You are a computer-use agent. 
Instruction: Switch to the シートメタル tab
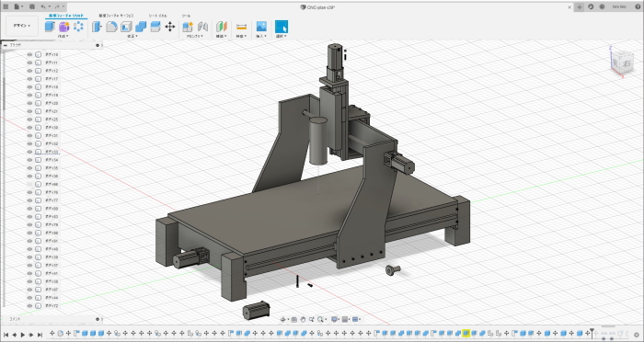(157, 16)
